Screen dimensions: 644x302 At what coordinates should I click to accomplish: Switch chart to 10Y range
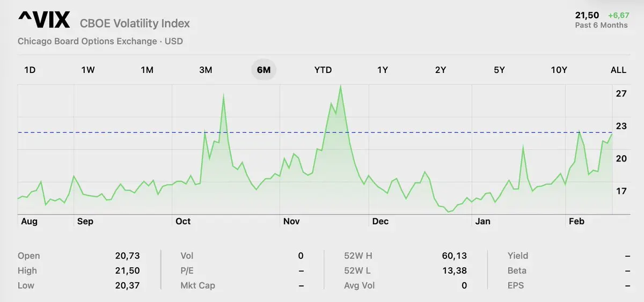559,70
